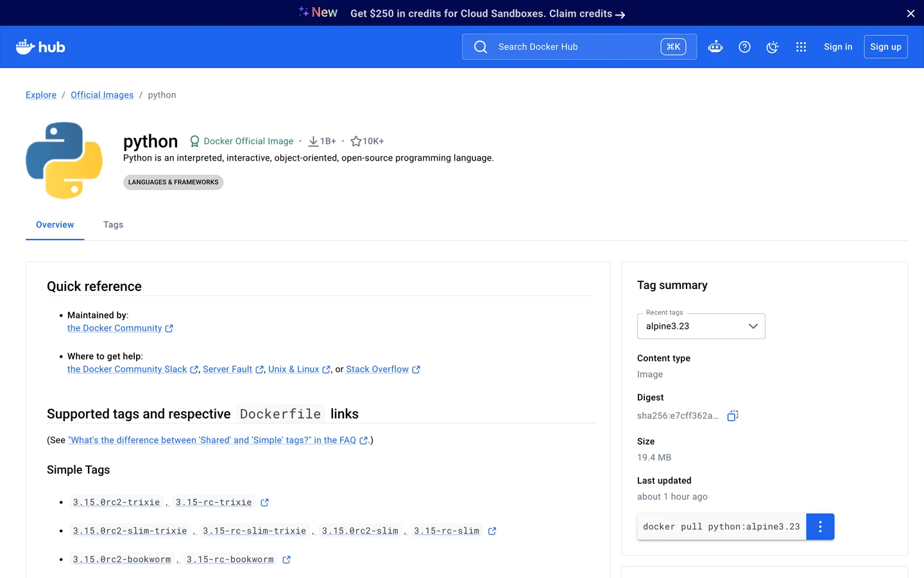
Task: Click the 3.15-rc-slim-trixie tag
Action: [254, 531]
